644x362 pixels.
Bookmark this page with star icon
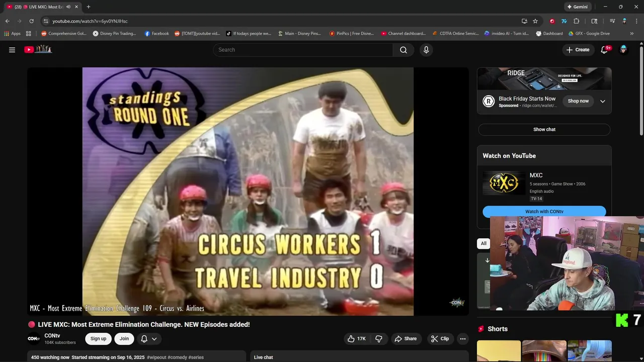(535, 21)
